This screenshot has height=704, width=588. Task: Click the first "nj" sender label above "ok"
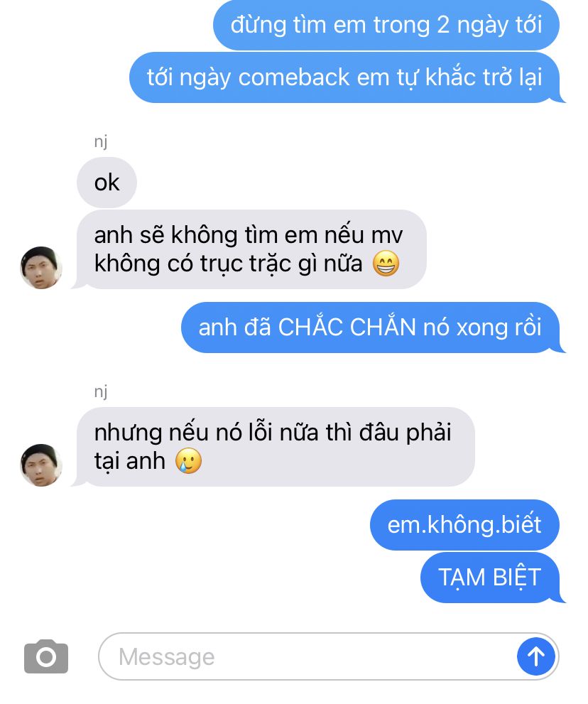101,141
